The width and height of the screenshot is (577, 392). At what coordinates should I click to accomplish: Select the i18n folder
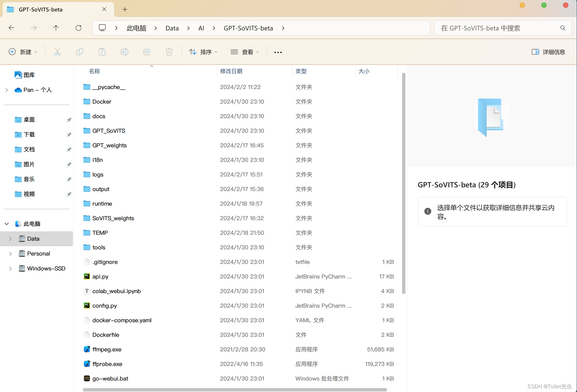pyautogui.click(x=97, y=160)
